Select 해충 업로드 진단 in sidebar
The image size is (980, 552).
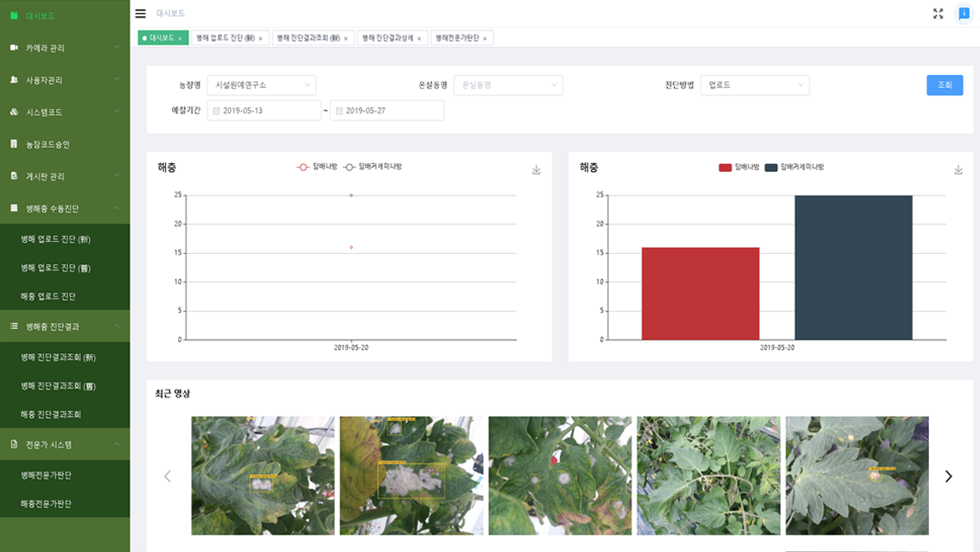click(48, 296)
